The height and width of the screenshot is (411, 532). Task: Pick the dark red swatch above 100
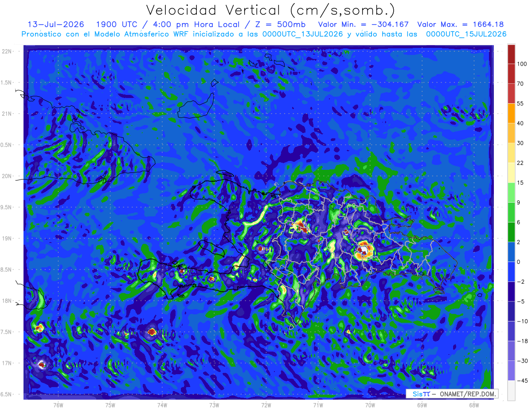511,54
